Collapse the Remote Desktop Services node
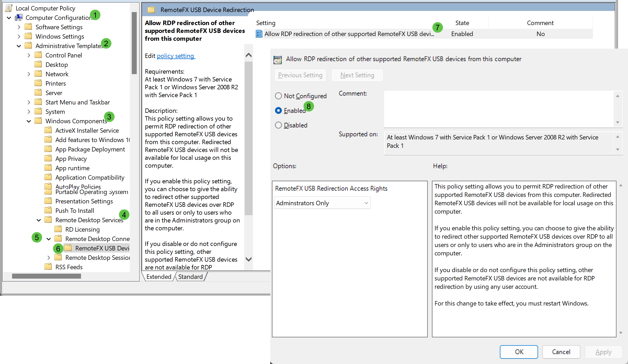 (x=39, y=220)
